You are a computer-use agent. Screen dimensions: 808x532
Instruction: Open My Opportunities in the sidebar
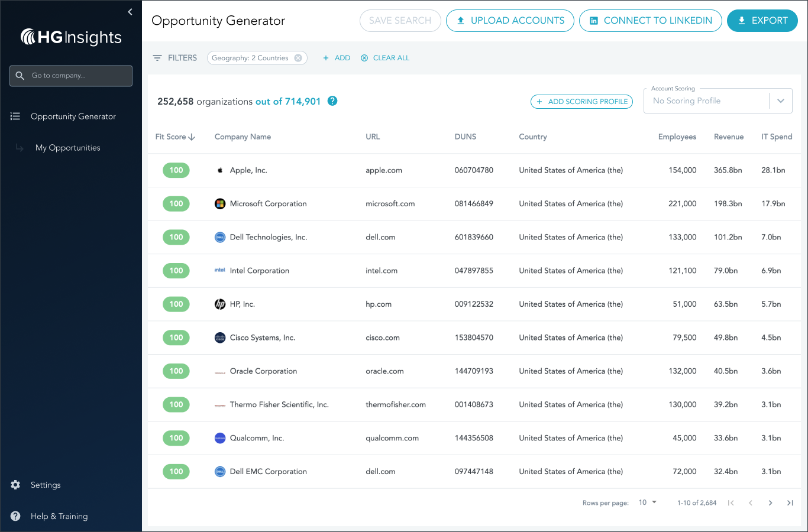(x=68, y=148)
